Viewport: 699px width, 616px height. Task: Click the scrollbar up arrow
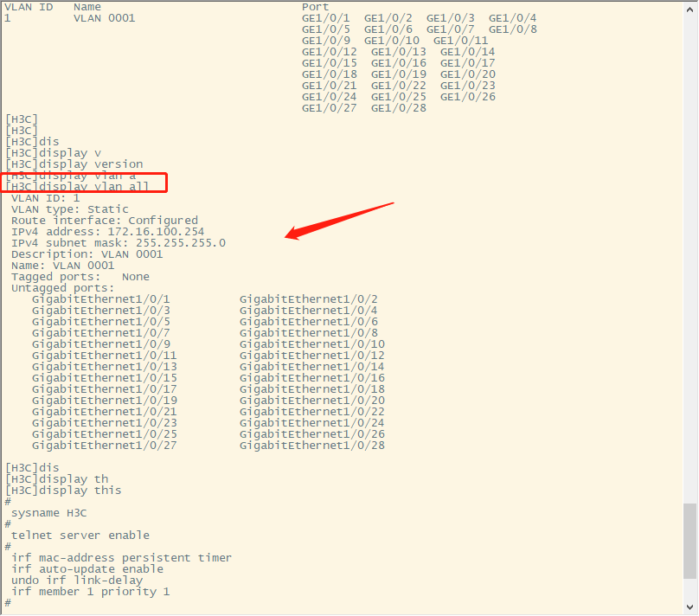[690, 9]
